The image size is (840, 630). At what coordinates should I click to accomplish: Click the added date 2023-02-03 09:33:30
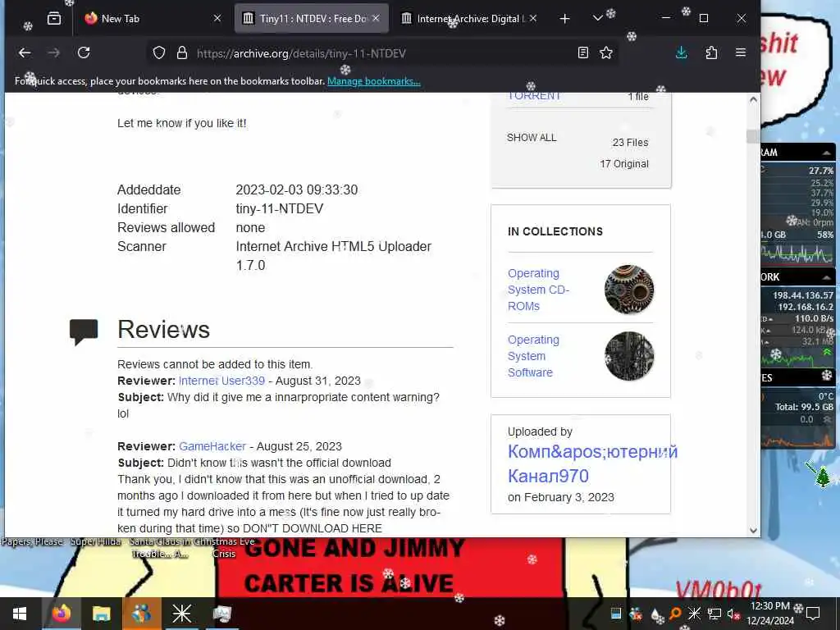point(297,190)
